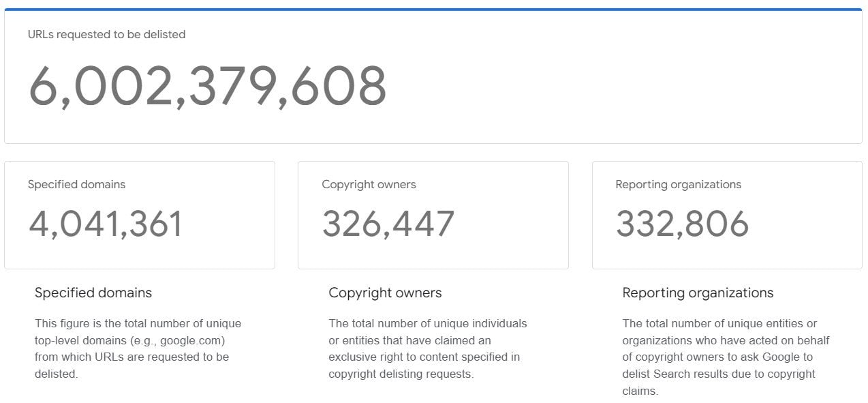Click the 332,806 reporting organizations number
Screen dimensions: 868x403
pyautogui.click(x=682, y=224)
